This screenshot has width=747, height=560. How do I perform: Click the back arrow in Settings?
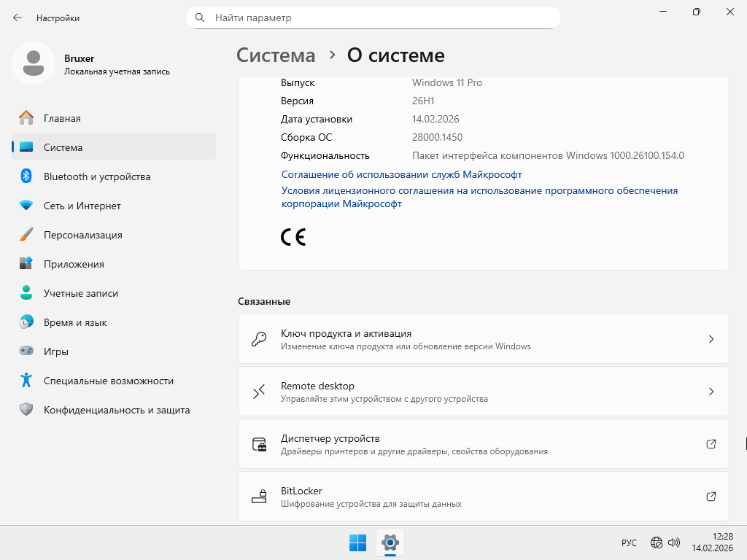(x=18, y=17)
